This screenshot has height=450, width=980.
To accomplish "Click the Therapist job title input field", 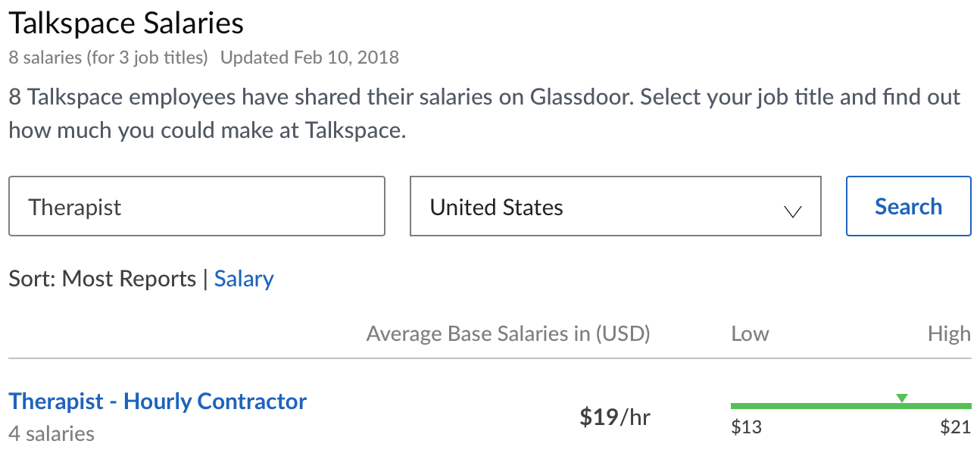I will pos(197,207).
